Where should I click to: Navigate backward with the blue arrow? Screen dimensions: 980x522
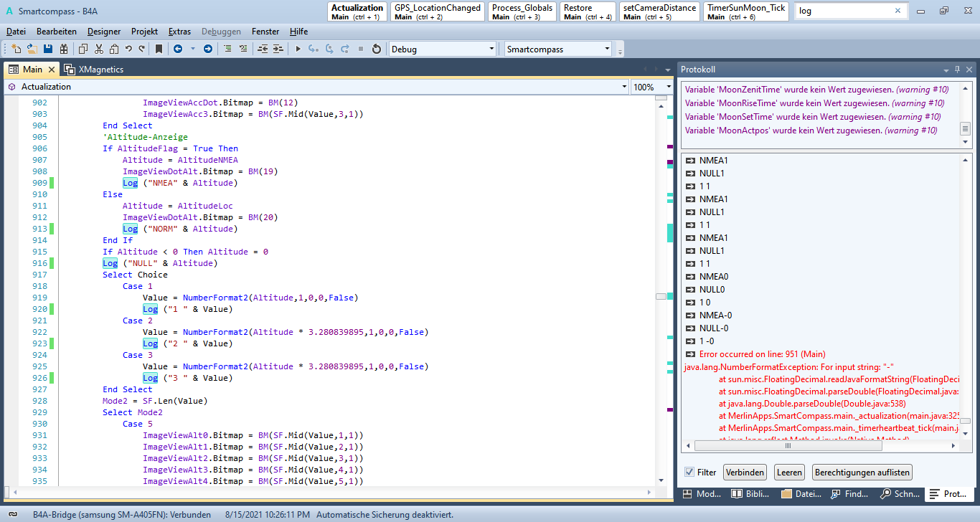coord(176,49)
